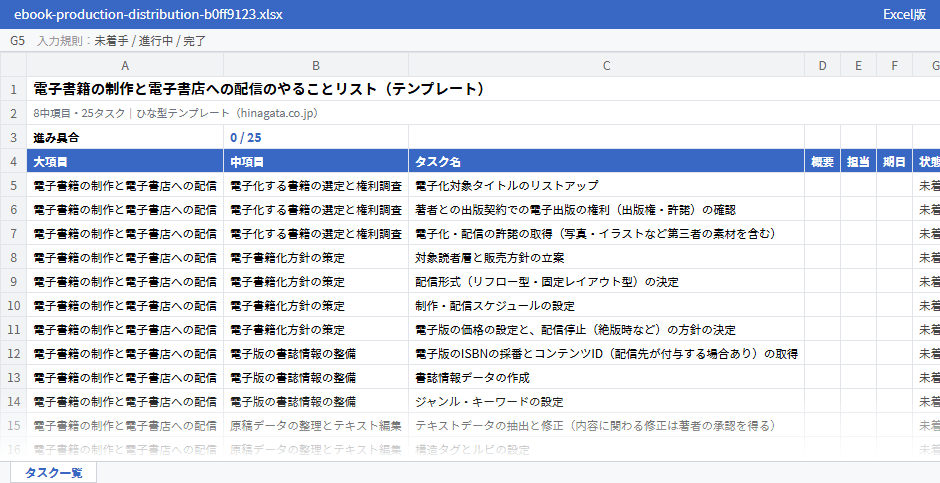
Task: Select the 進み具合 label cell
Action: tap(125, 137)
